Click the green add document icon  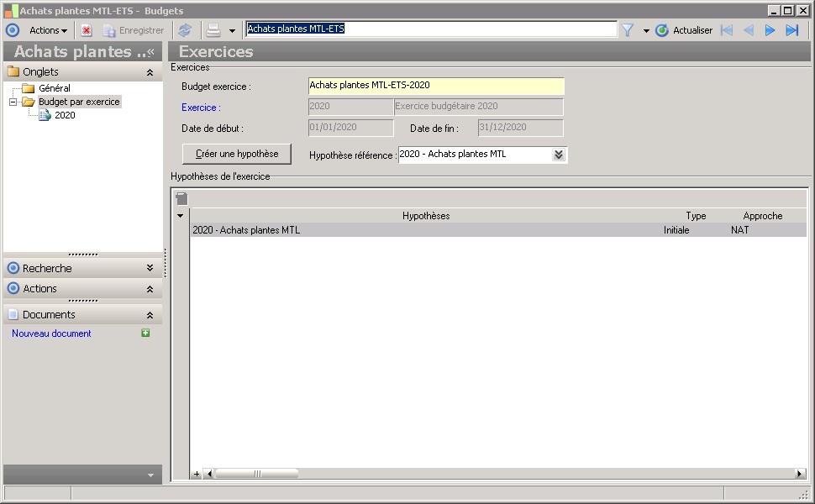point(146,333)
